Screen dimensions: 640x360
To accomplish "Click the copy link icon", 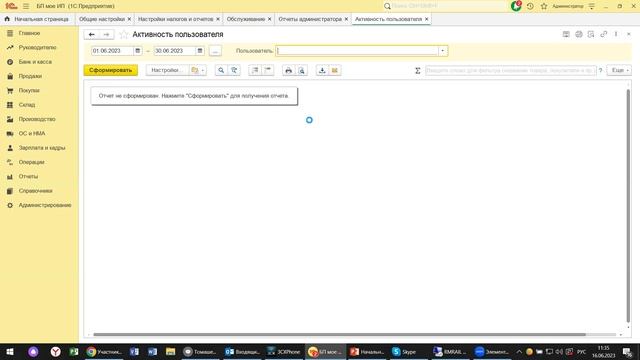I will pyautogui.click(x=603, y=34).
